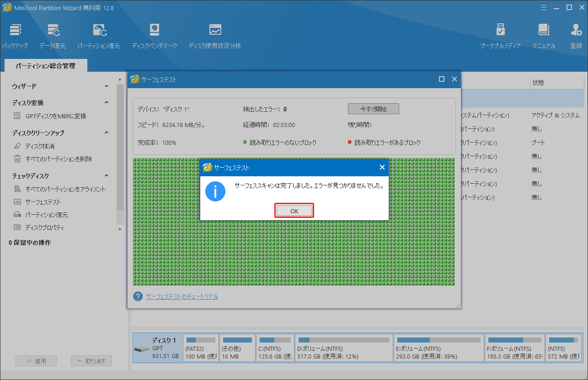Click the info icon in message dialog
Viewport: 588px width, 380px height.
pos(215,191)
